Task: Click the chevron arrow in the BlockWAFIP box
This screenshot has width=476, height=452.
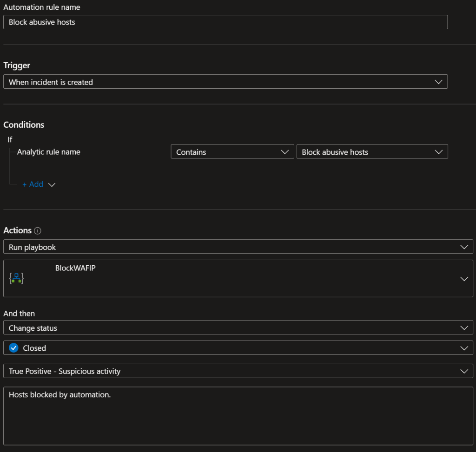Action: (x=463, y=279)
